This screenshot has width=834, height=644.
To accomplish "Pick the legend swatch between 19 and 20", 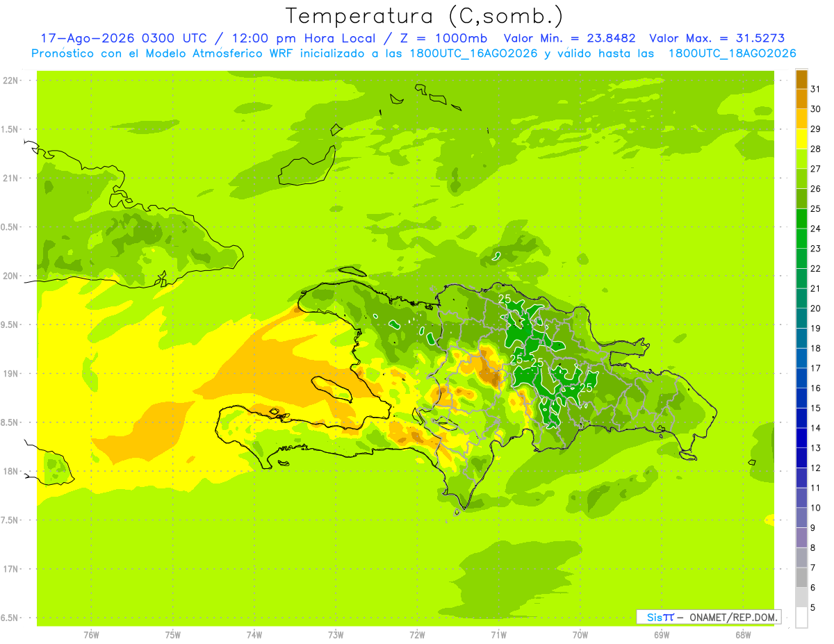I will tap(801, 318).
